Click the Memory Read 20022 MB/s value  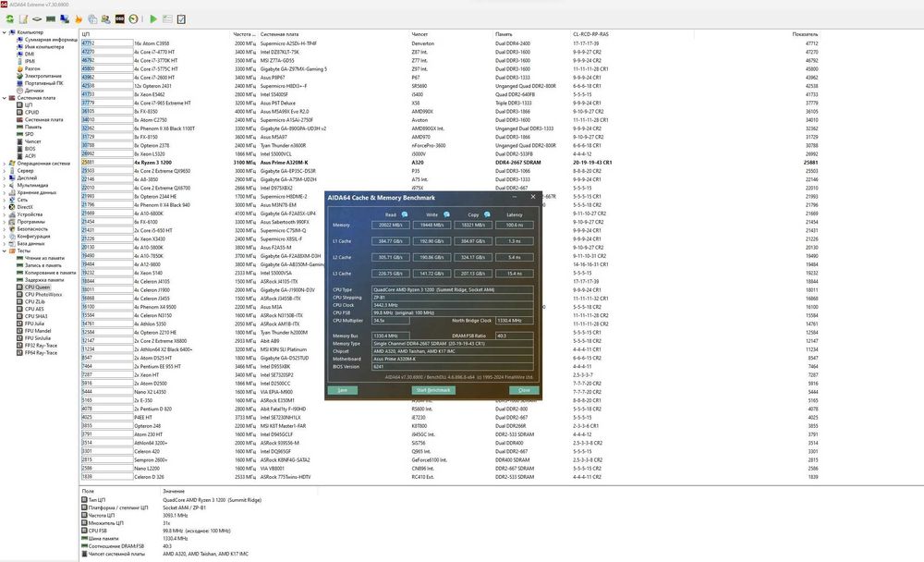click(391, 225)
